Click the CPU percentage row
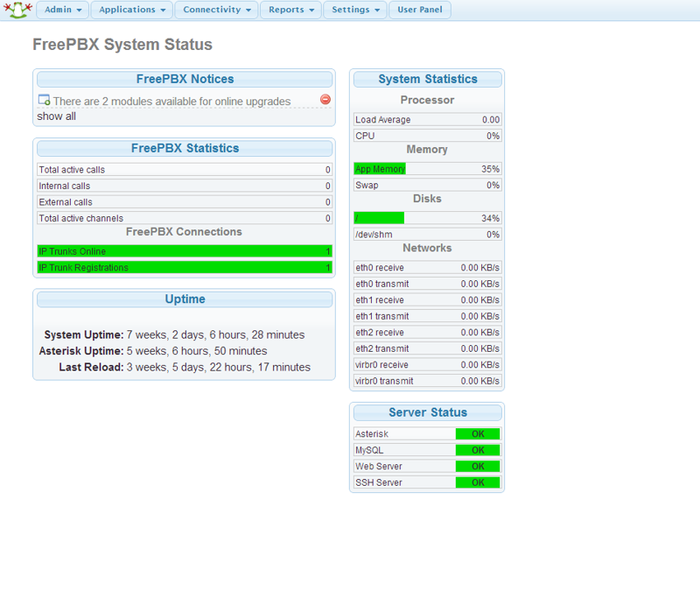Image resolution: width=700 pixels, height=605 pixels. (427, 136)
